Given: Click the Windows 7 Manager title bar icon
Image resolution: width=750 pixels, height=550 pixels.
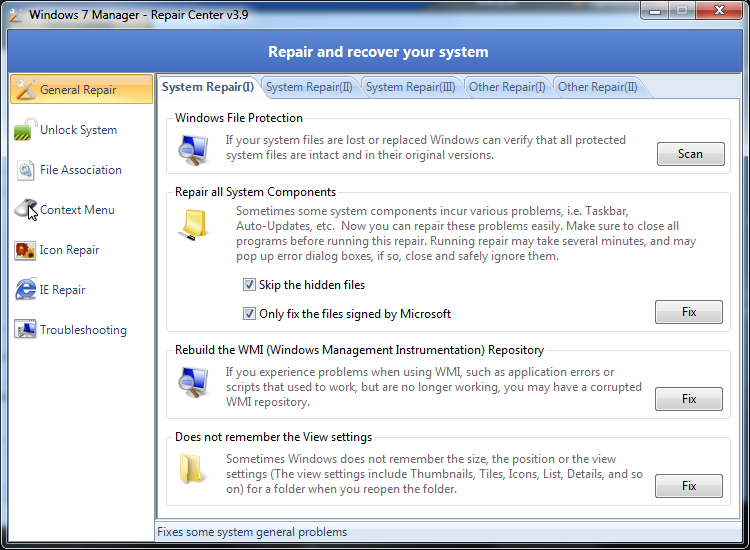Looking at the screenshot, I should (x=15, y=15).
